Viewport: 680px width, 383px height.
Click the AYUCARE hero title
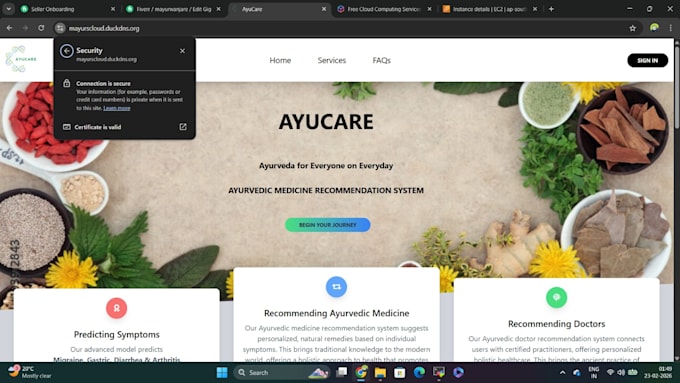coord(326,121)
